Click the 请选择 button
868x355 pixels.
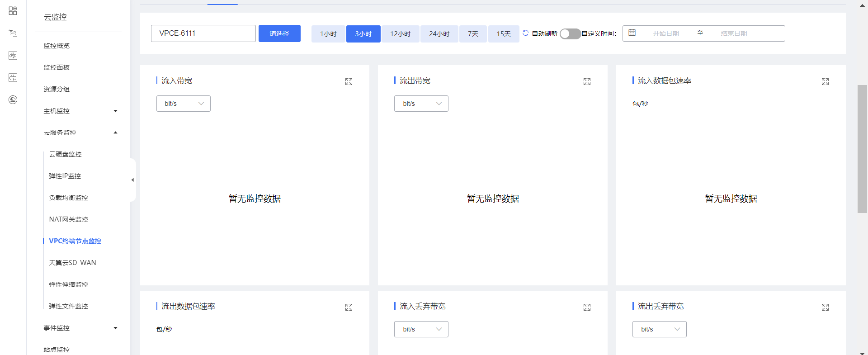[x=279, y=33]
